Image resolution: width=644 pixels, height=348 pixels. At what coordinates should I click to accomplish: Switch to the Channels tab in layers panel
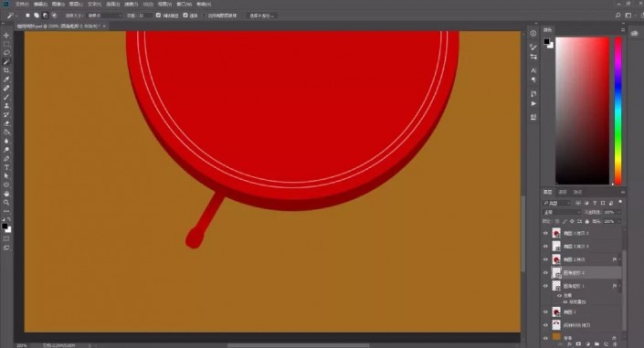coord(563,192)
